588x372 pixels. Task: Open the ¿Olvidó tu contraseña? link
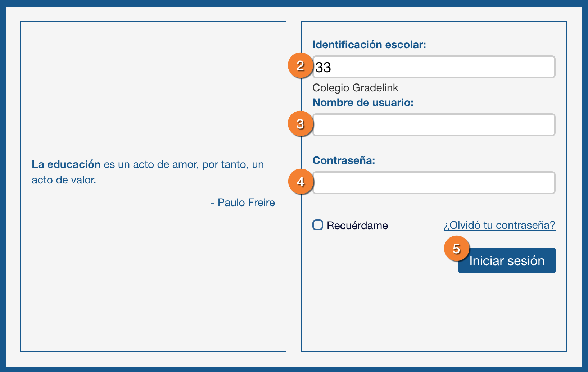[499, 225]
